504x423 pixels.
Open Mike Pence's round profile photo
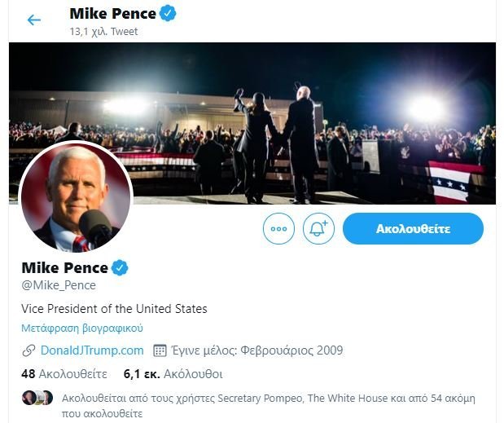point(75,198)
